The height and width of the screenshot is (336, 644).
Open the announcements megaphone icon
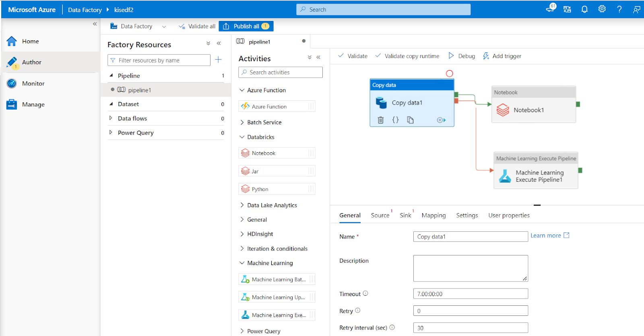click(x=550, y=8)
